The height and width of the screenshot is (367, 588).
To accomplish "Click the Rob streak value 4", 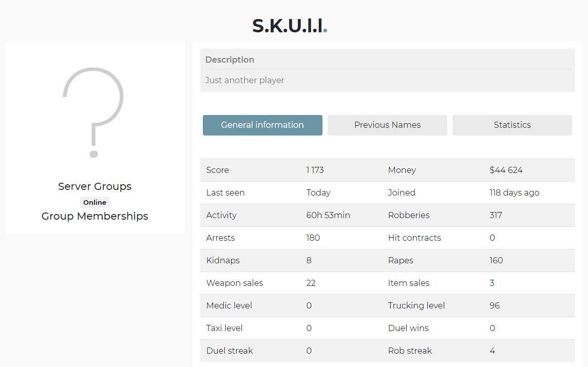I will 492,351.
